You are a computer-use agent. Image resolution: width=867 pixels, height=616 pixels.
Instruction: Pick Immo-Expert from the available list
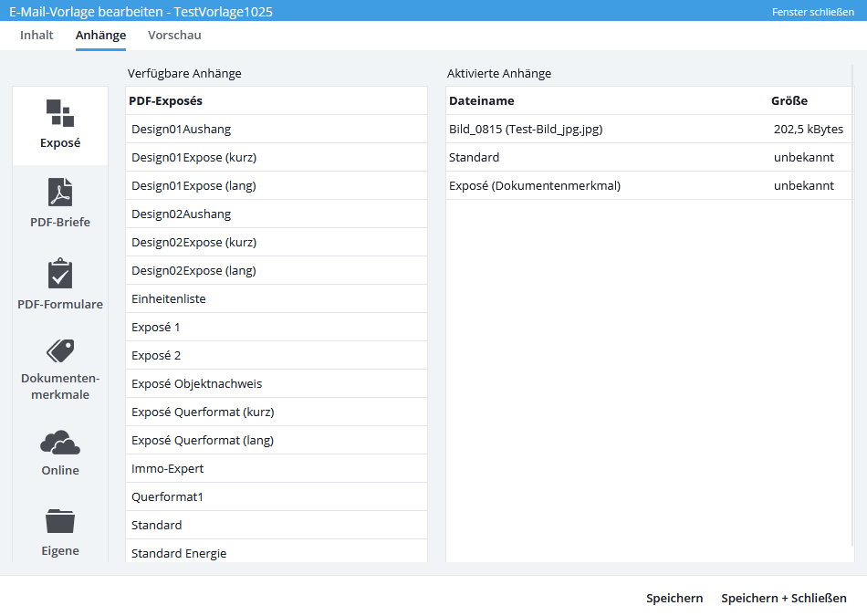(x=168, y=469)
